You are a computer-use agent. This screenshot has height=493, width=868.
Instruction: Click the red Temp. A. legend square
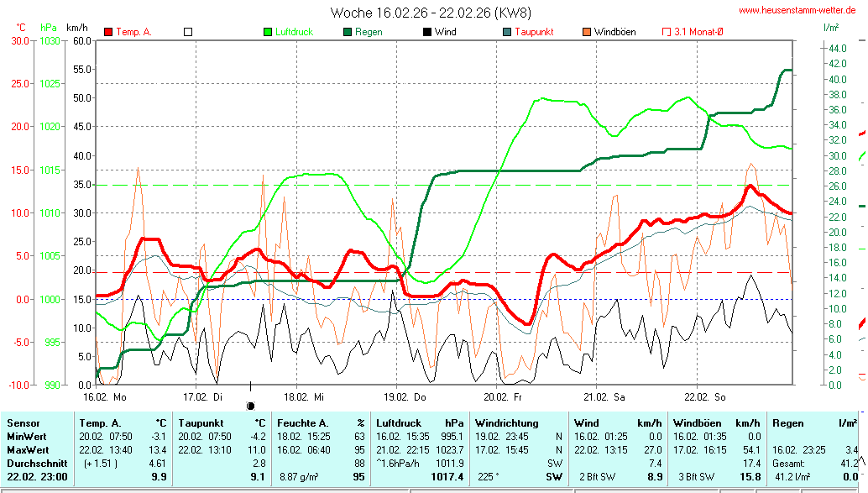point(108,32)
